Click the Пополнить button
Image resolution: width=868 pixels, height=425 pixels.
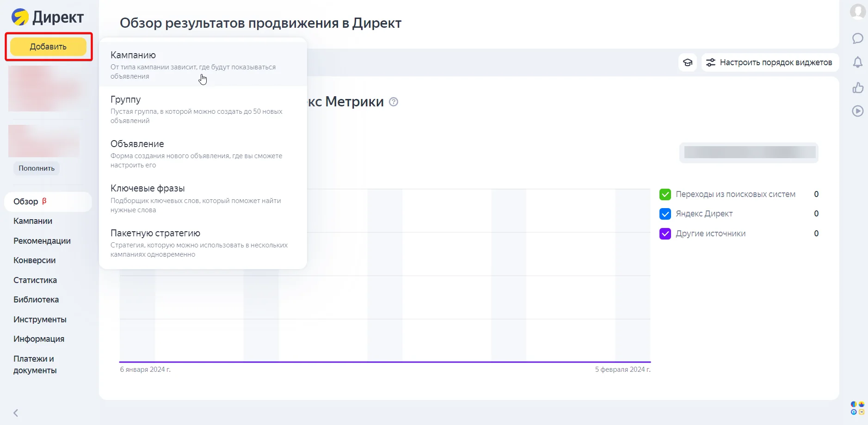click(x=37, y=168)
